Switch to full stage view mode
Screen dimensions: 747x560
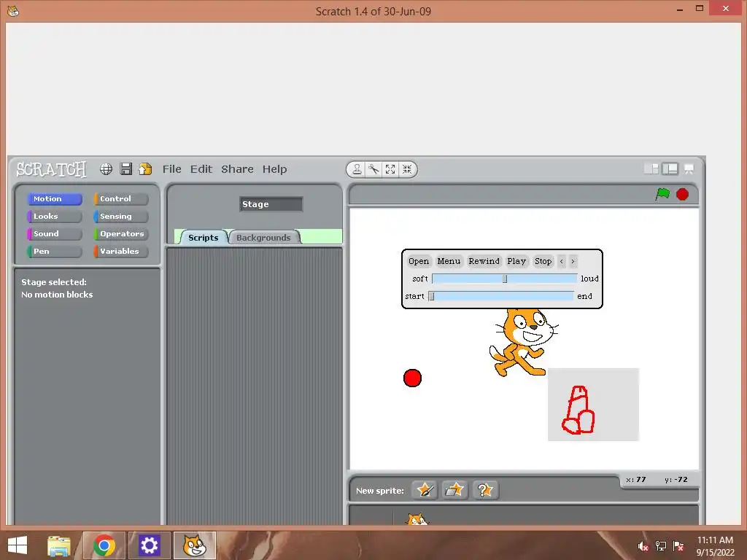670,168
